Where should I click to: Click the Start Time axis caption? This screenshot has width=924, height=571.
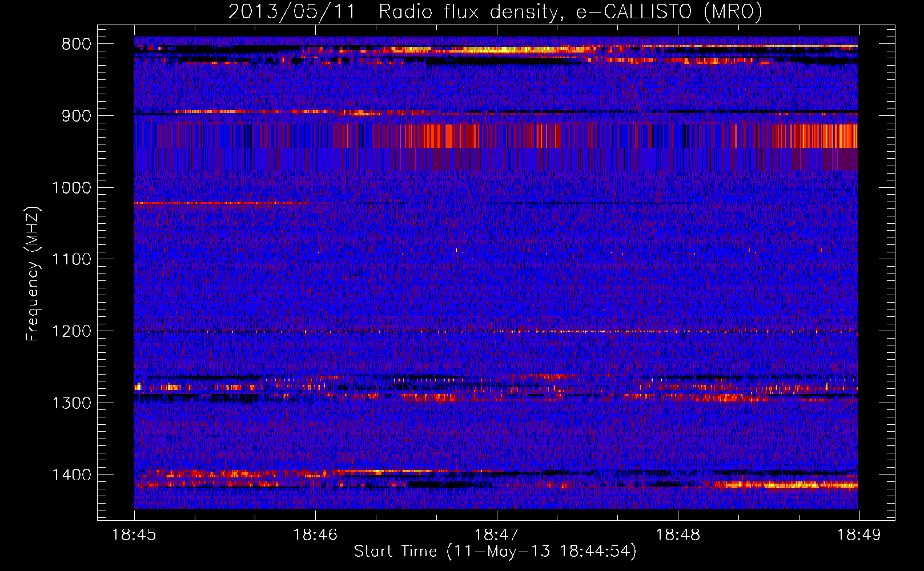495,552
